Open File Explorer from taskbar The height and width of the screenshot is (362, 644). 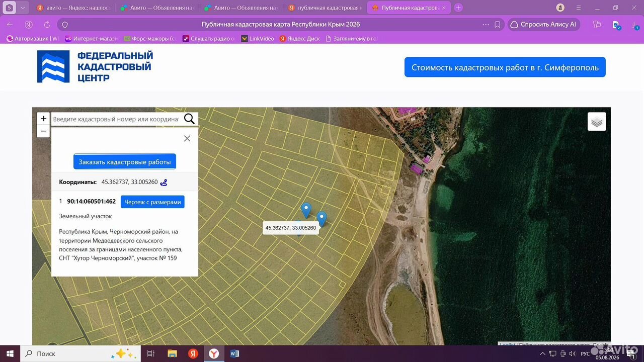[x=172, y=353]
